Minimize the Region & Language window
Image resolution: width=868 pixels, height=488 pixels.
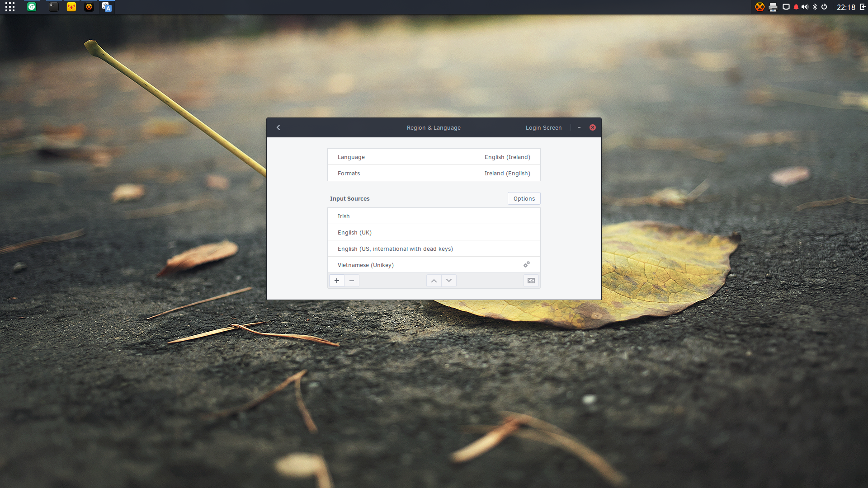579,127
